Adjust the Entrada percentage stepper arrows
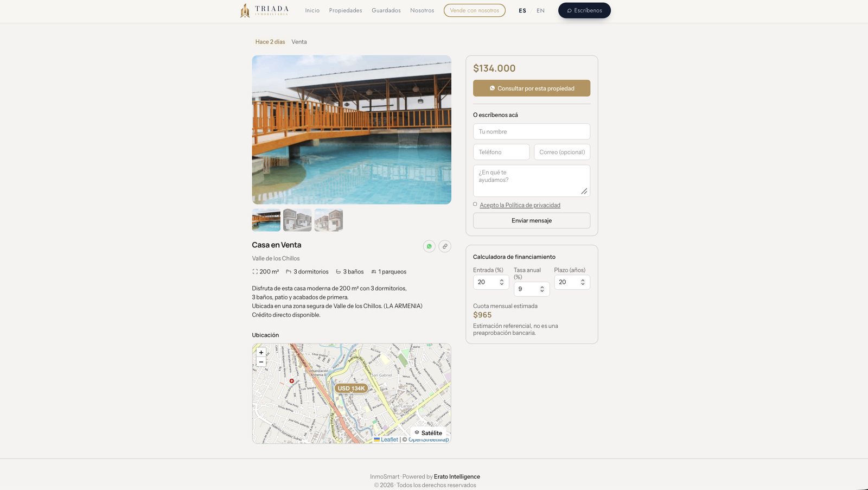The height and width of the screenshot is (490, 868). point(502,282)
